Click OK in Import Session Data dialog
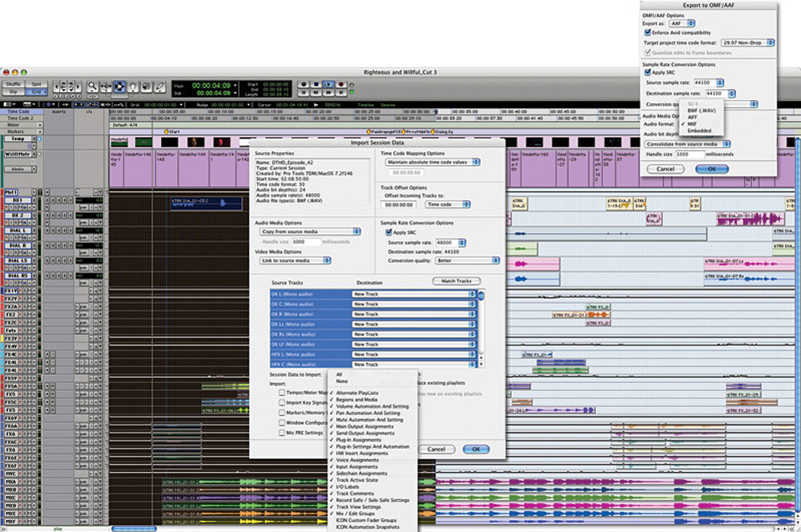 pos(476,449)
